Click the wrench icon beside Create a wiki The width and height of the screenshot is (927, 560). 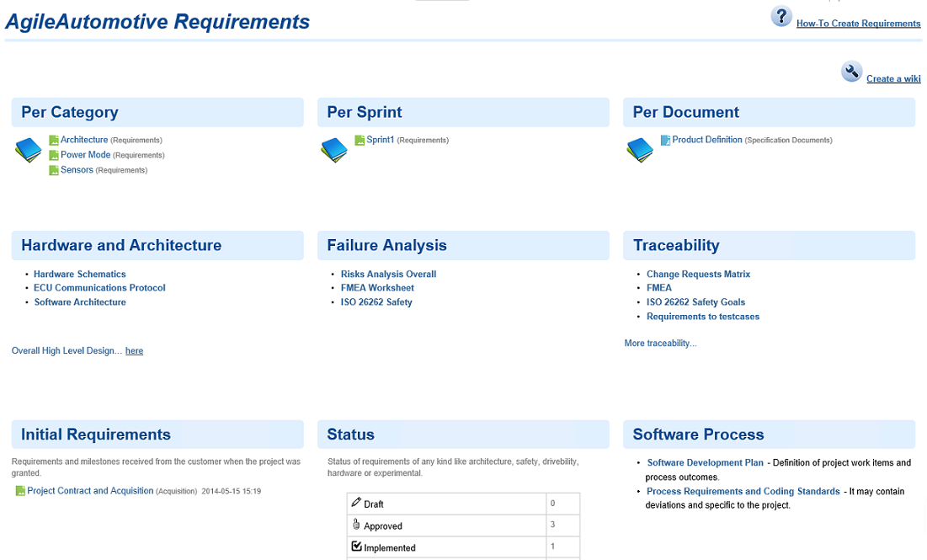click(851, 72)
